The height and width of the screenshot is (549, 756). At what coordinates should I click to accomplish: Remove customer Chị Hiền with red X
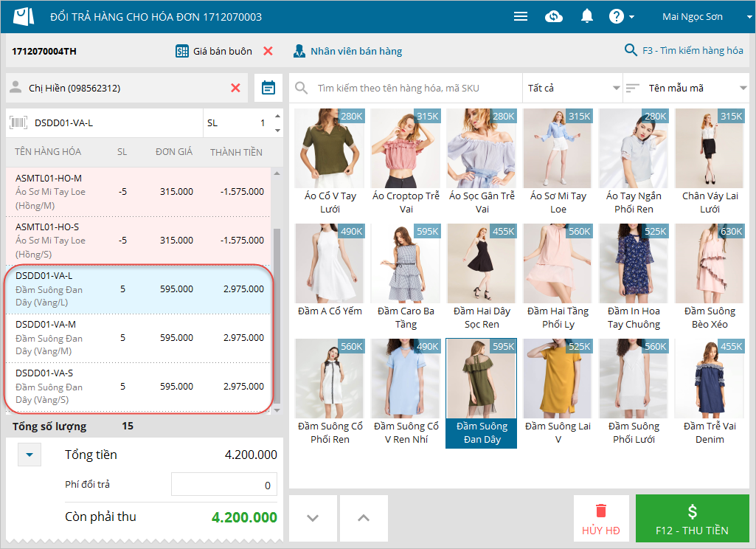(235, 88)
